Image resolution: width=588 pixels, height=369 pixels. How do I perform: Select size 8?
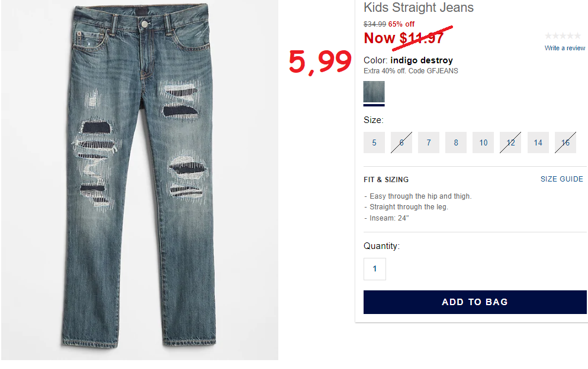click(x=456, y=143)
